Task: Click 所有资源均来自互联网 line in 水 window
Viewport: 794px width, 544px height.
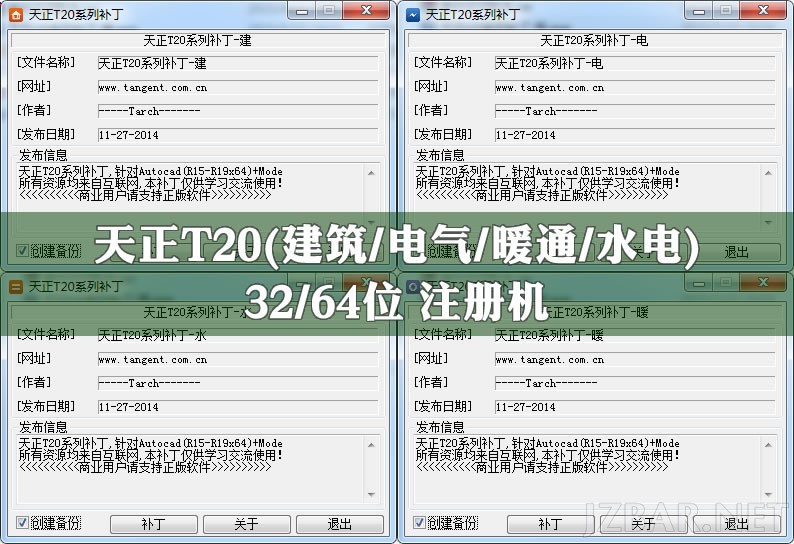Action: pos(151,455)
